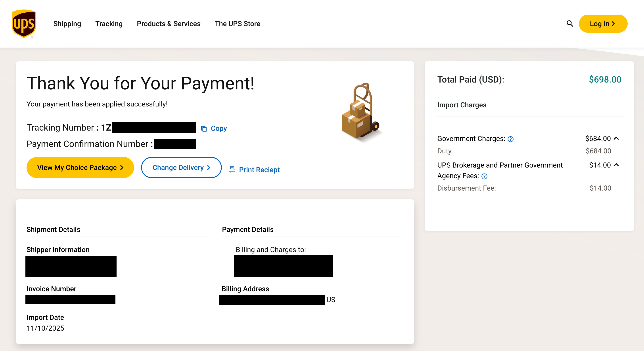This screenshot has width=644, height=351.
Task: Collapse the Government Charges breakdown chevron
Action: coord(616,138)
